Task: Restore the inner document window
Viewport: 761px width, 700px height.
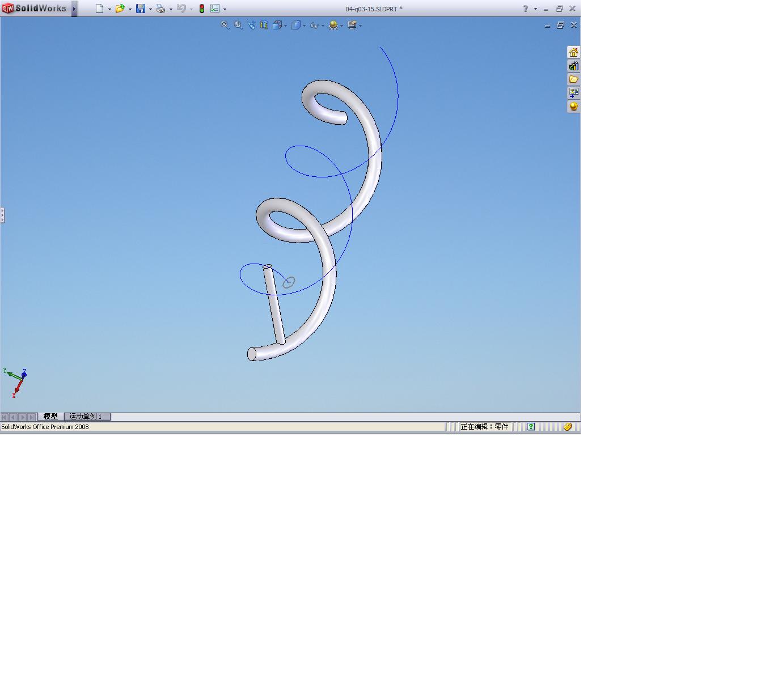Action: click(560, 26)
